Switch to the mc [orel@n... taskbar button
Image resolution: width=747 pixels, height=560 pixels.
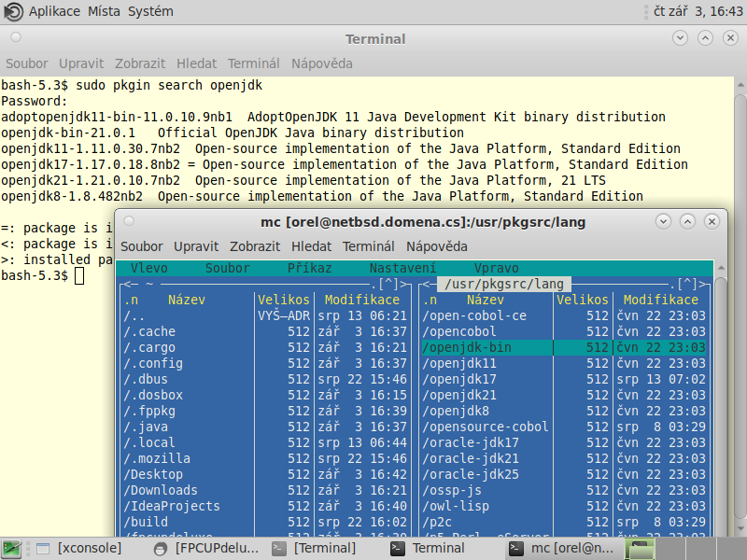562,549
